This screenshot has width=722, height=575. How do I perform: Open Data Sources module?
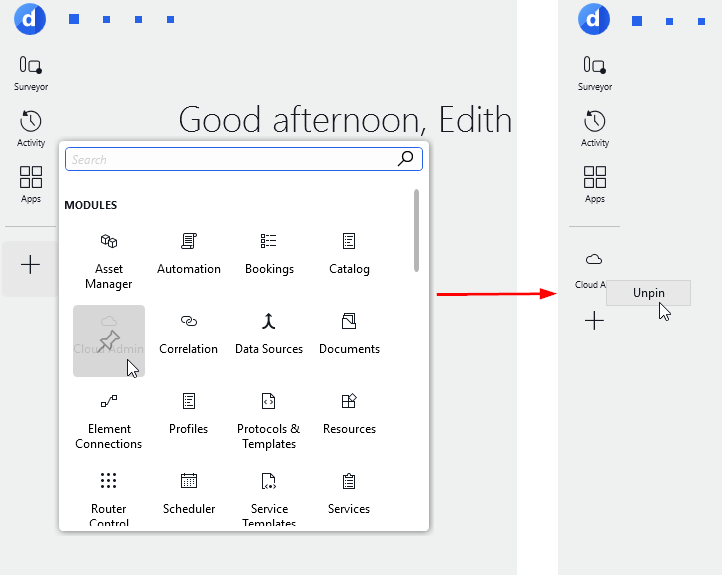pyautogui.click(x=269, y=333)
